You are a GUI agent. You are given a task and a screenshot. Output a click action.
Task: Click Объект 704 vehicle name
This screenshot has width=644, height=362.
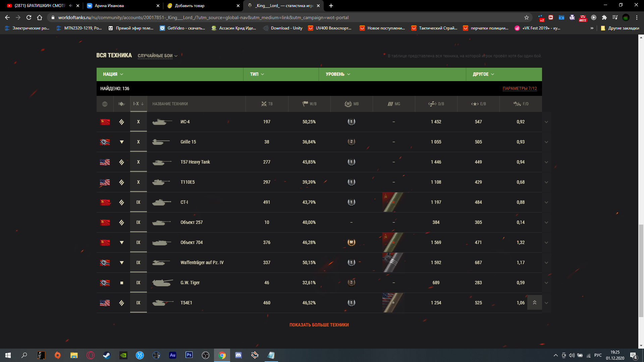click(x=192, y=243)
